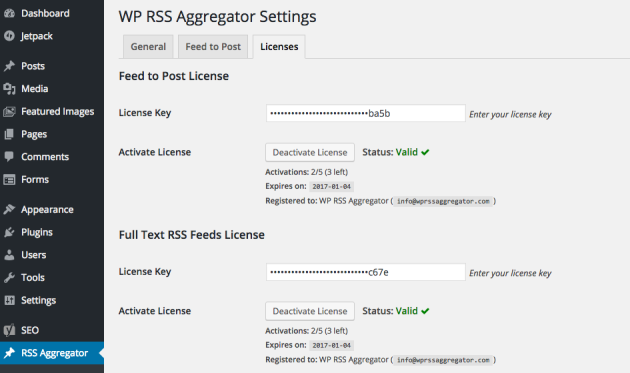
Task: Click Feed to Post valid status checkmark
Action: point(425,152)
